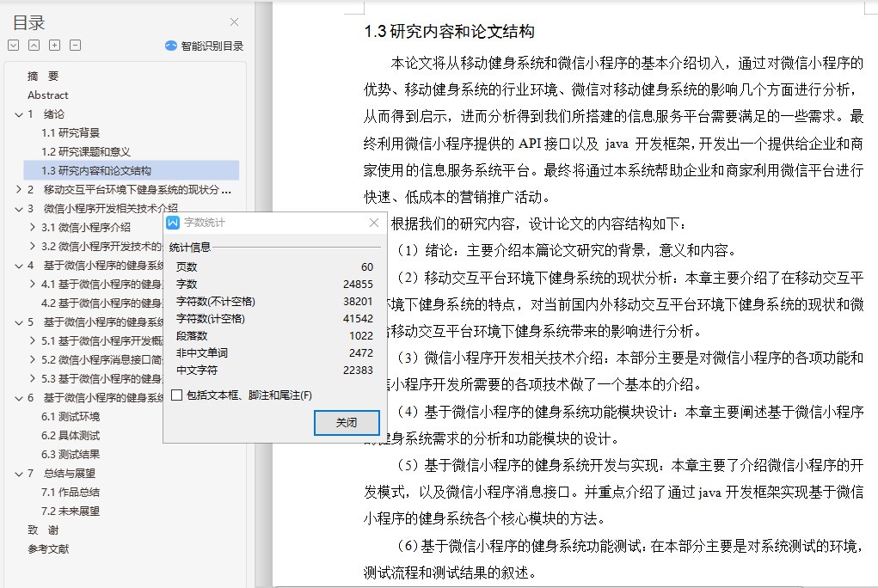This screenshot has height=588, width=878.
Task: Click 字数统计 dialog title text
Action: click(205, 223)
